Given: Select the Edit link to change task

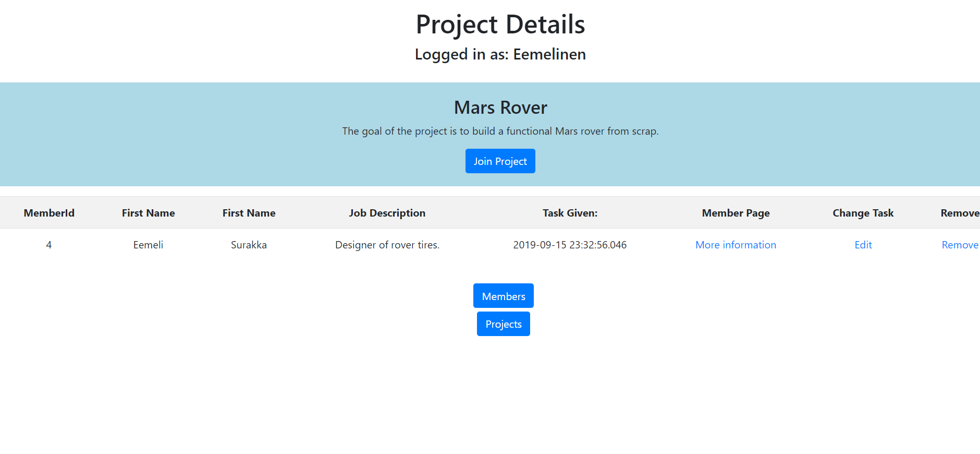Looking at the screenshot, I should click(x=863, y=245).
